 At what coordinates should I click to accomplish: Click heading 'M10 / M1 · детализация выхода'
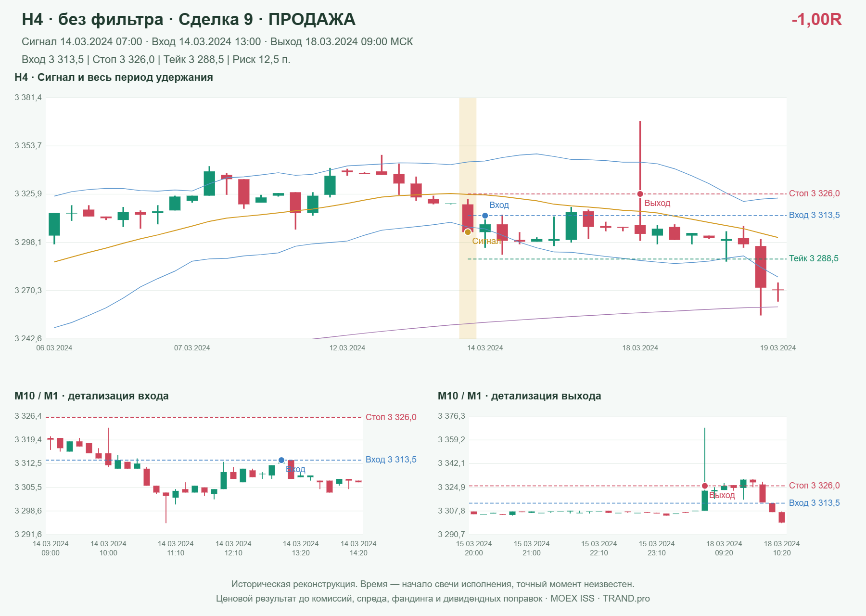519,396
